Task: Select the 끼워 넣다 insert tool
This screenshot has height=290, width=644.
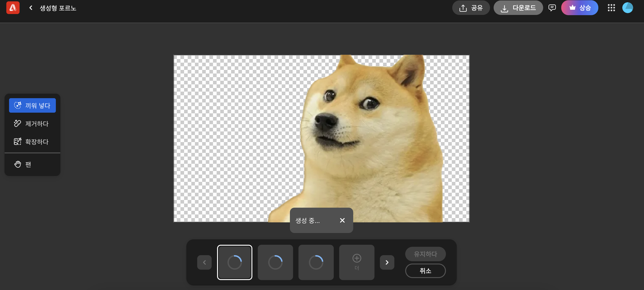Action: pyautogui.click(x=32, y=105)
